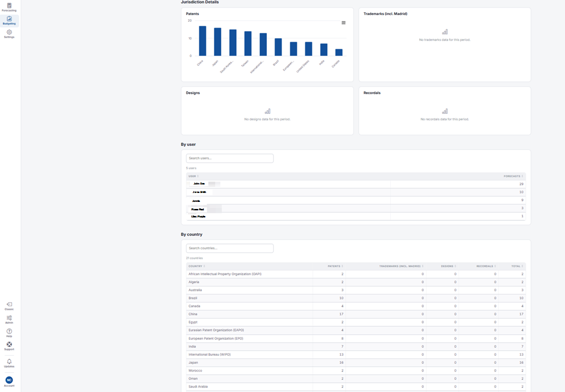Sort countries table by Designs column
The image size is (565, 392).
point(448,266)
